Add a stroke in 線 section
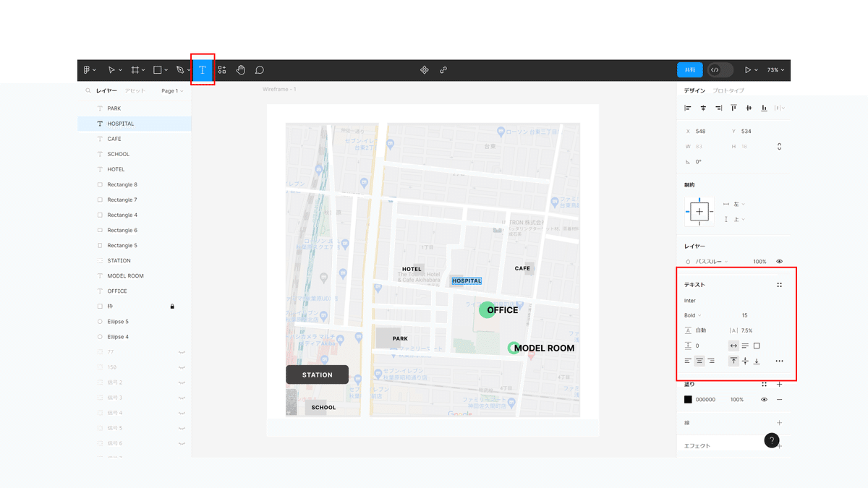This screenshot has height=488, width=868. coord(779,422)
